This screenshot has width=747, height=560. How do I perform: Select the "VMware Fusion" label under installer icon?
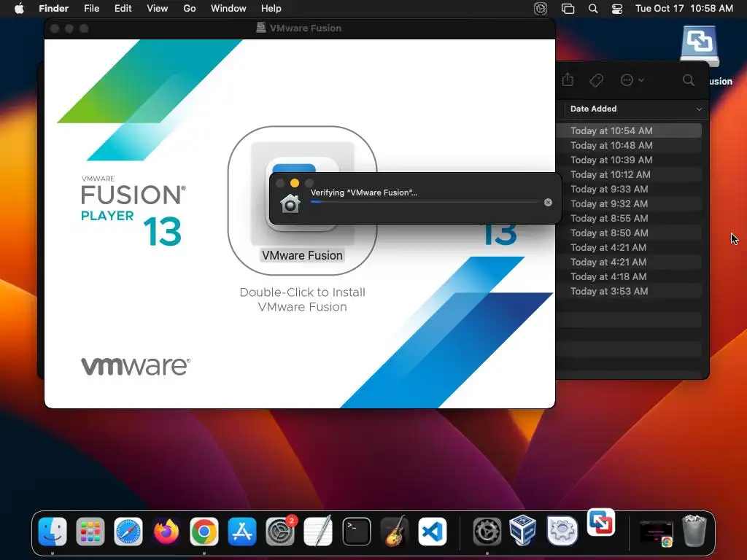coord(302,256)
